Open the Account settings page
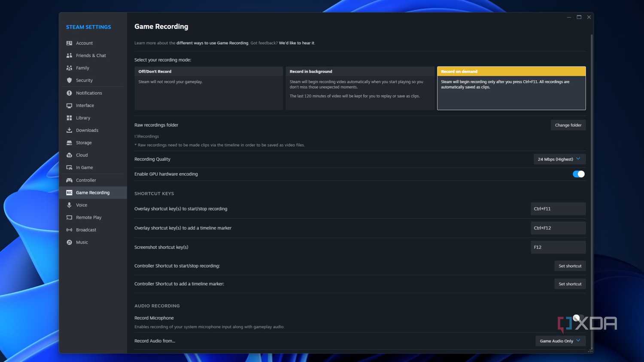 click(93, 43)
